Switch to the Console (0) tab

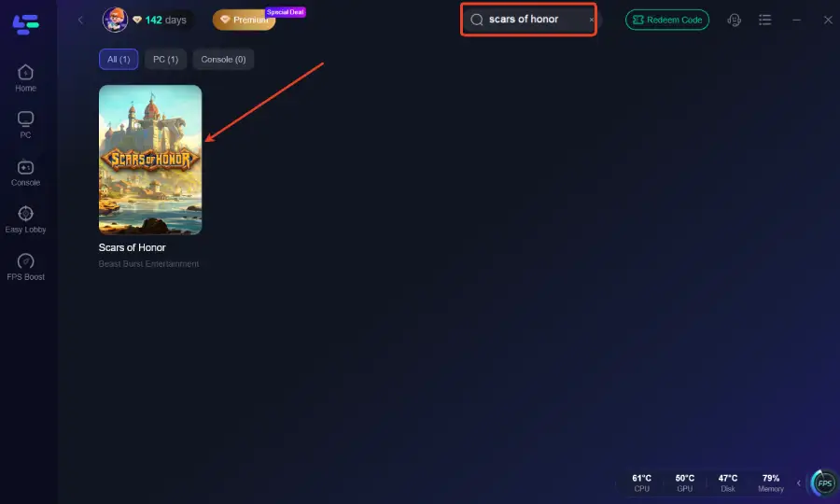click(223, 59)
